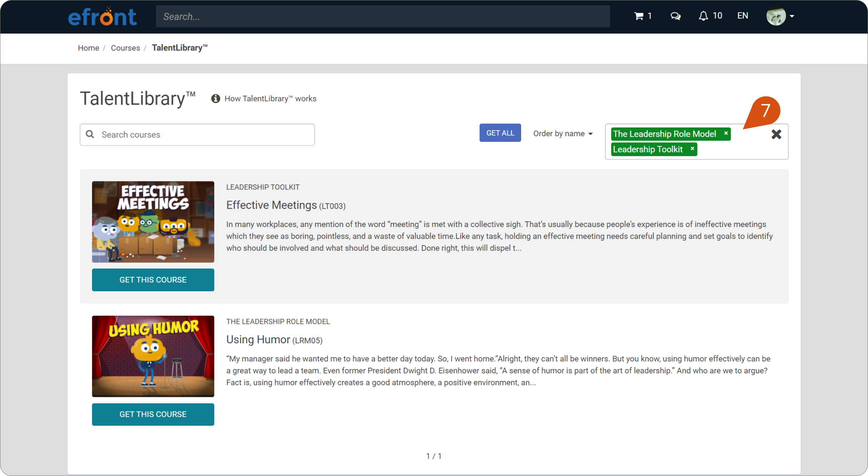Open the messages chat icon
Screen dimensions: 868x476
click(x=675, y=16)
